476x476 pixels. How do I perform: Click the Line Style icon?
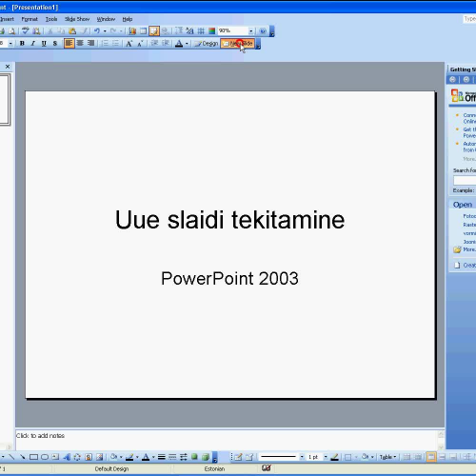click(x=162, y=457)
